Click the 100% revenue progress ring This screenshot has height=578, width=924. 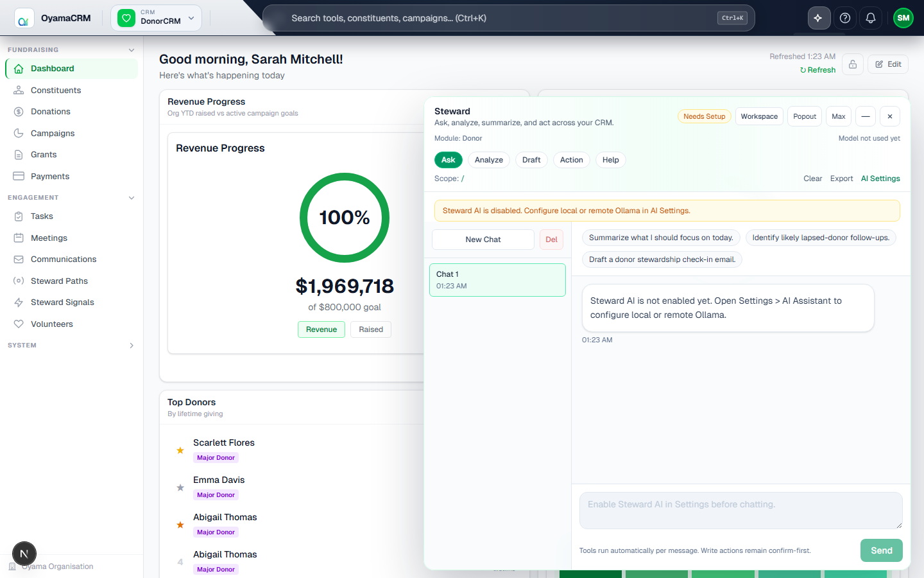coord(345,218)
